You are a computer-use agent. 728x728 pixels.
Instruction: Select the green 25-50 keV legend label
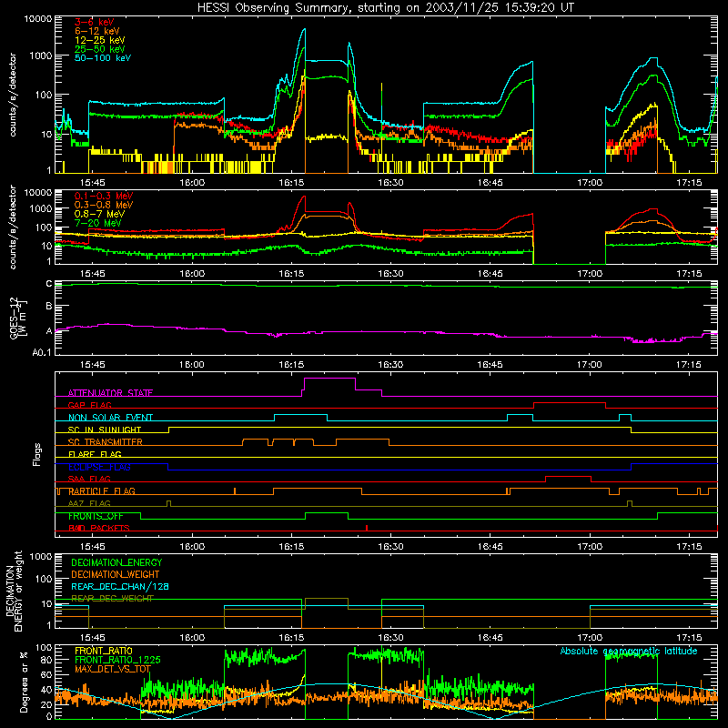(100, 49)
